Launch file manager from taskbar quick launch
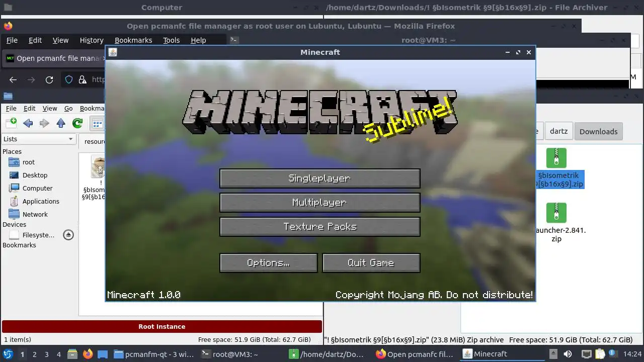Viewport: 644px width, 362px height. [72, 354]
